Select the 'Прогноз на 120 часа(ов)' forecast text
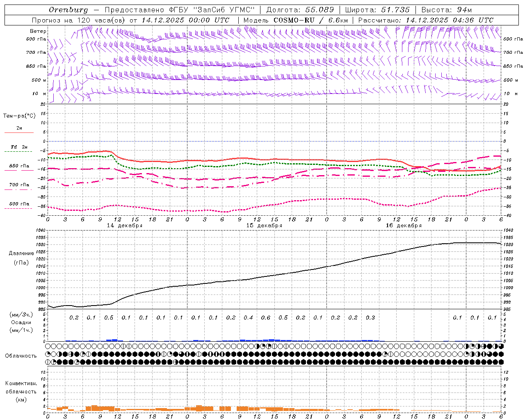 click(x=79, y=20)
